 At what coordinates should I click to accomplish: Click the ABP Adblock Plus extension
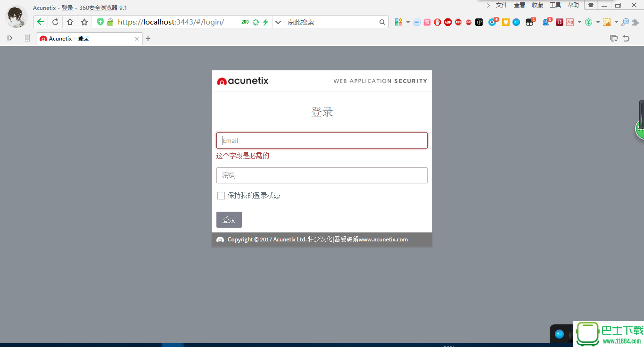(x=448, y=22)
